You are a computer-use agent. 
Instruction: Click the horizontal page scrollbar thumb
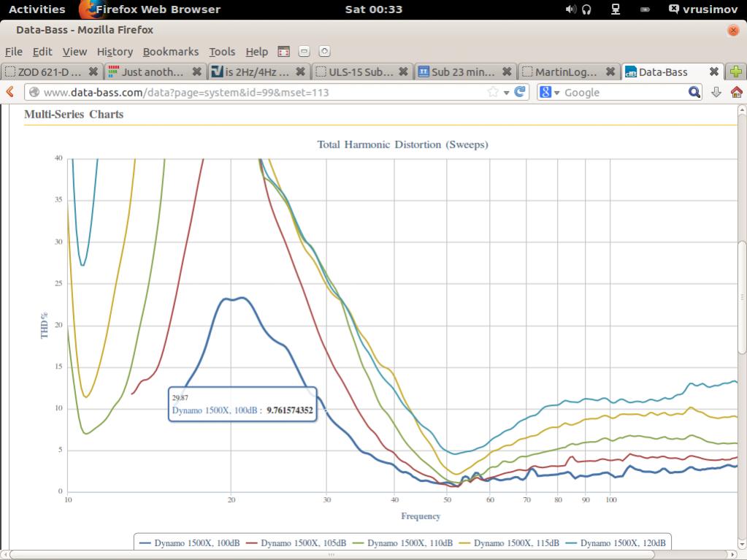pos(331,555)
